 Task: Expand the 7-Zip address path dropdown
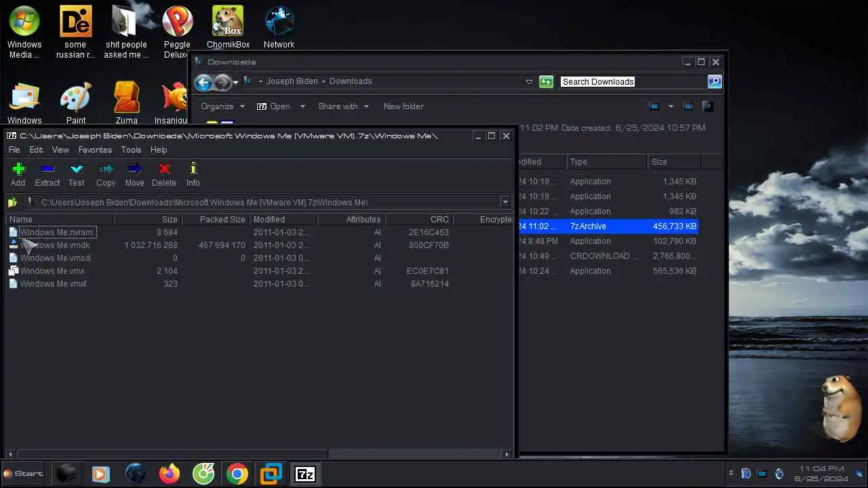point(505,202)
